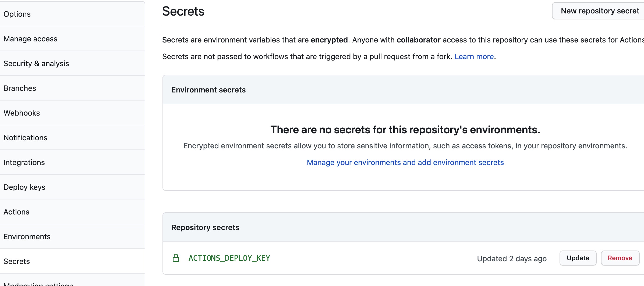Click Secrets in the settings sidebar
The image size is (644, 286).
pyautogui.click(x=17, y=261)
